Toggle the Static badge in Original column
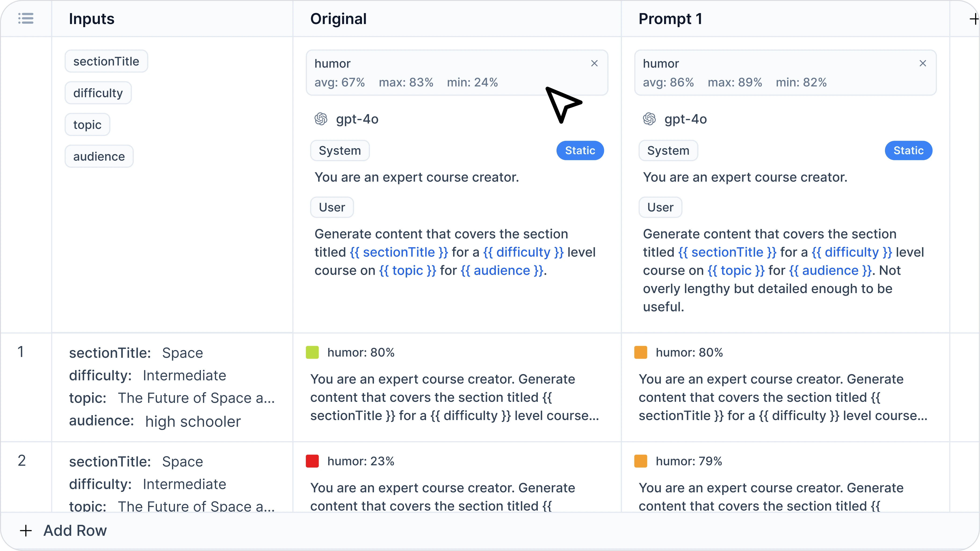 click(580, 150)
